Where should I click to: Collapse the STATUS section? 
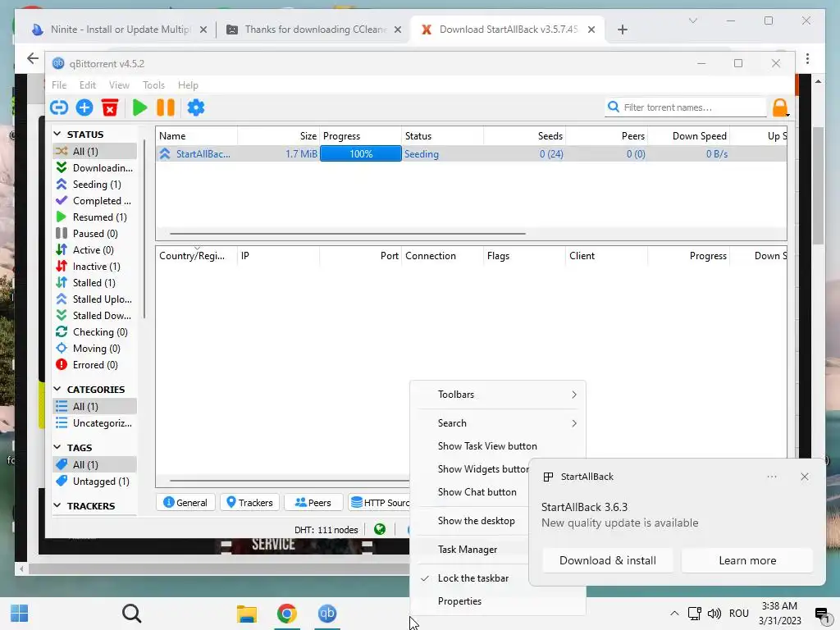58,134
